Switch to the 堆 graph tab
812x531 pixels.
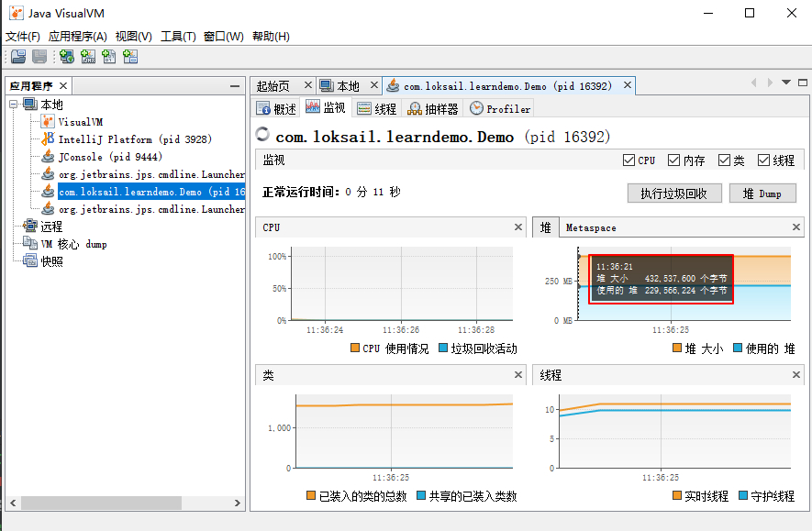pyautogui.click(x=546, y=227)
